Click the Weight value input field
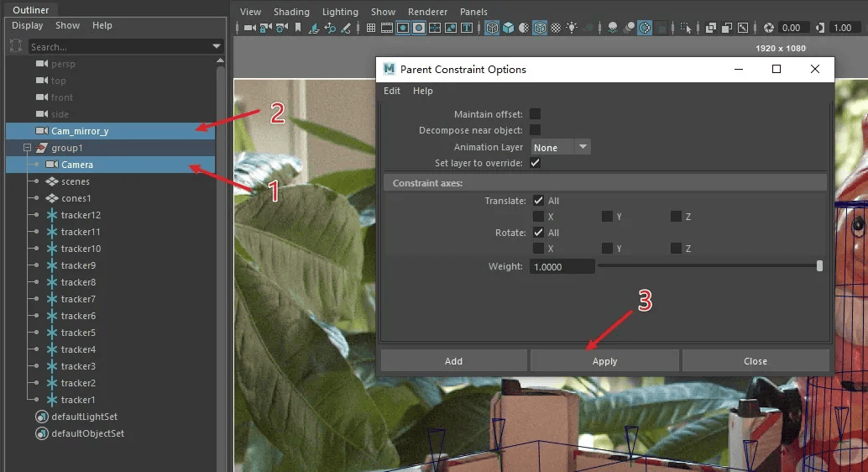Viewport: 868px width, 472px height. click(x=562, y=266)
